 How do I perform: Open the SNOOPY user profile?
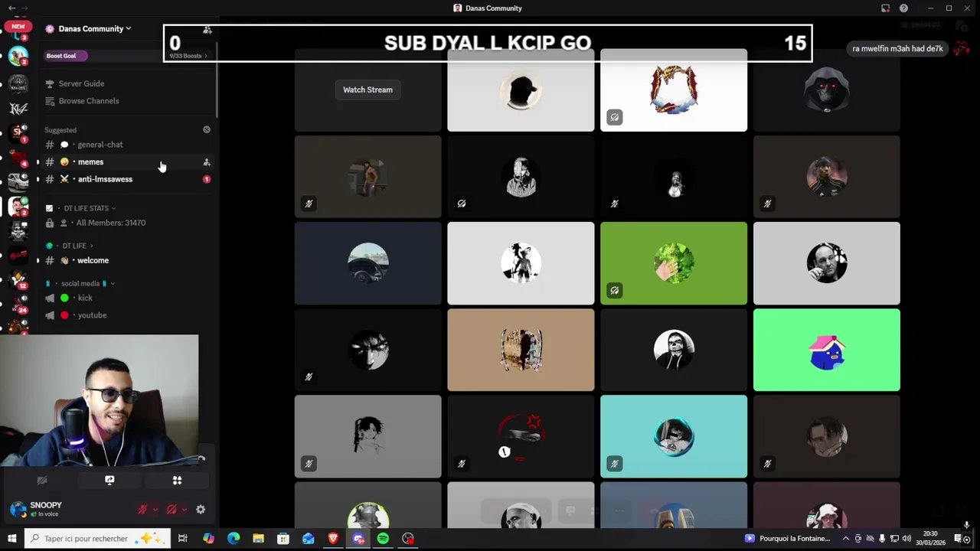pyautogui.click(x=46, y=509)
